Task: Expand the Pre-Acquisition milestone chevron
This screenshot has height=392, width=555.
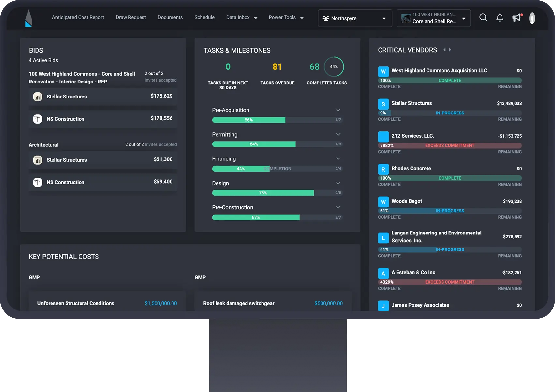Action: (x=338, y=110)
